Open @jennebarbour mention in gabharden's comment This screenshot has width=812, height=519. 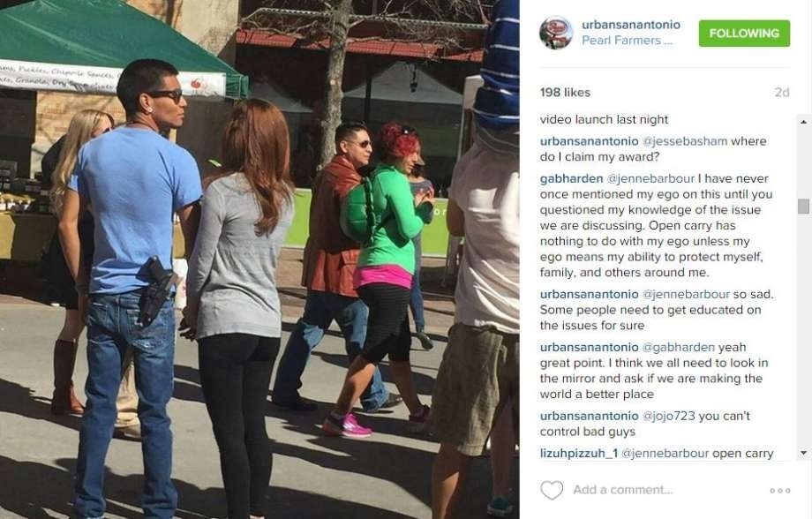point(650,178)
